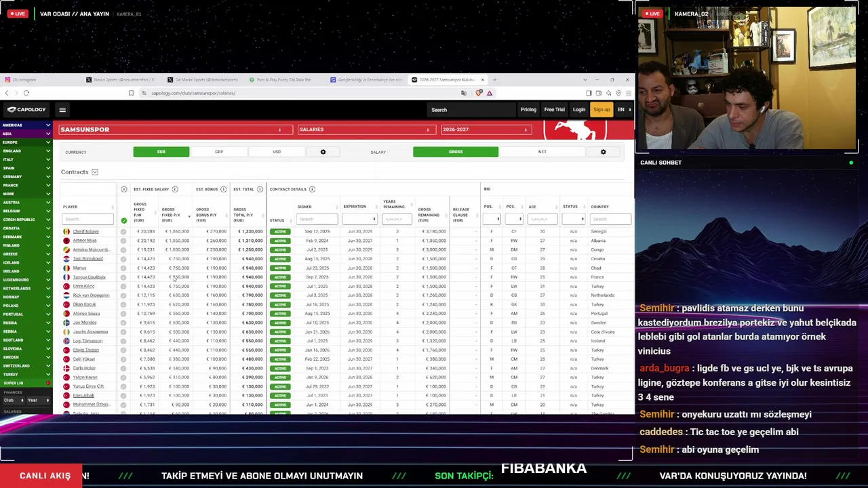Click the Senegal flag next to Cherif Ndiaye

[66, 232]
